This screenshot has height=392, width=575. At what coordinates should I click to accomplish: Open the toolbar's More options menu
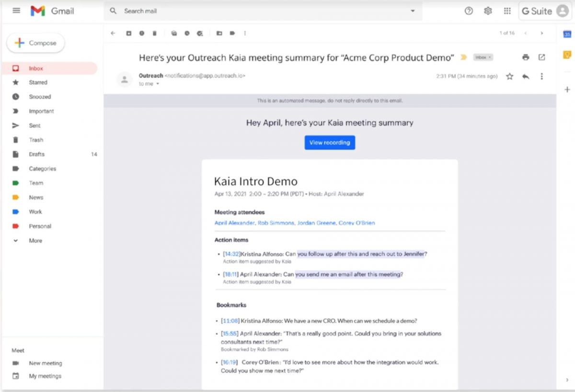[x=245, y=33]
